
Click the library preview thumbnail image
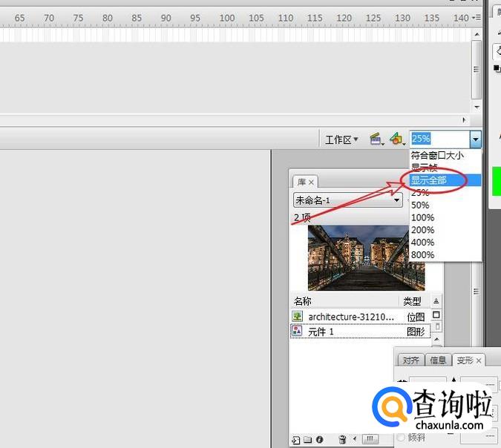(x=367, y=257)
